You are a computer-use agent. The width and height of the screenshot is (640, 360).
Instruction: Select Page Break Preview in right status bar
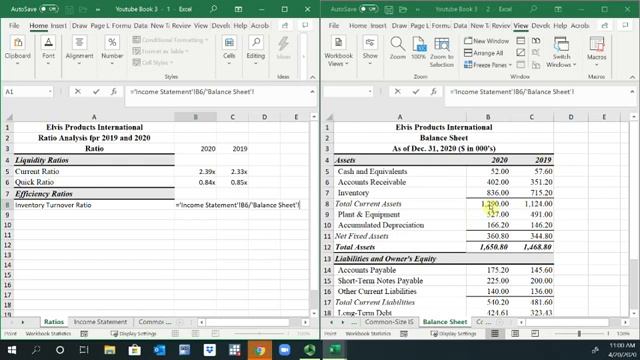pyautogui.click(x=535, y=333)
